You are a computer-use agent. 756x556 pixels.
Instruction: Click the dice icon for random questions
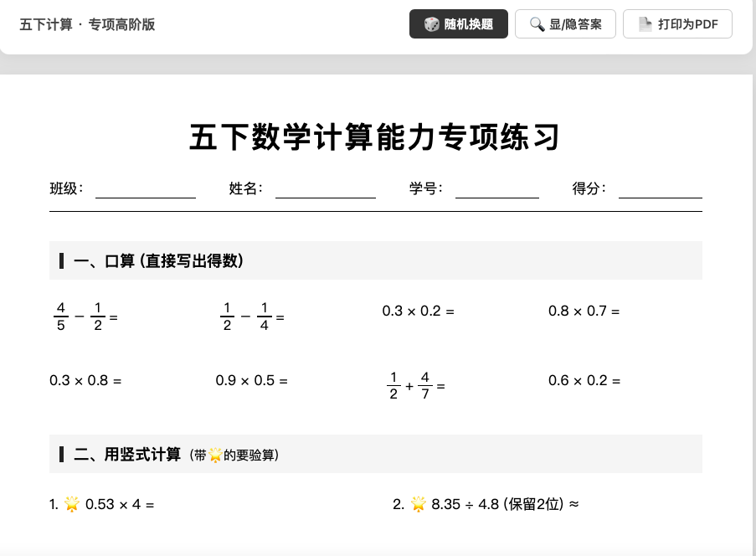pos(431,24)
